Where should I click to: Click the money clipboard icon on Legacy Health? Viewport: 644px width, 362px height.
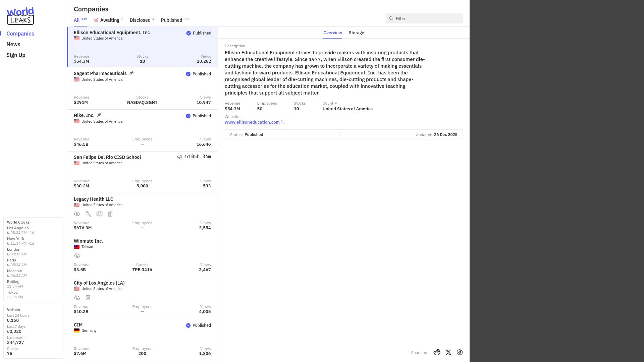point(110,214)
